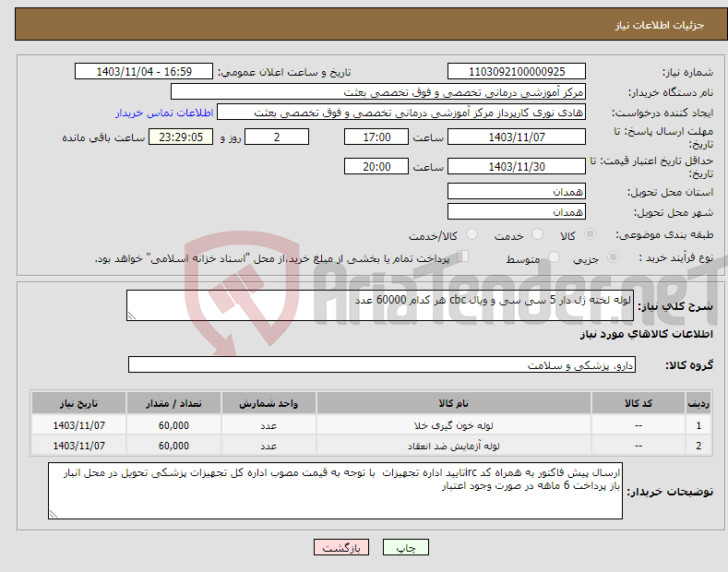
Task: Click the announcement date field 1403/11/04 - 16:59
Action: [144, 72]
